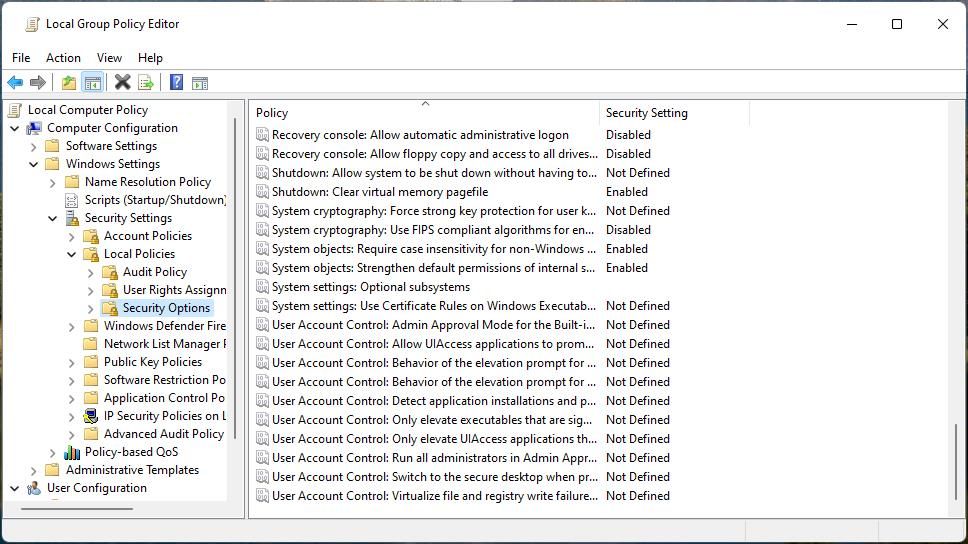This screenshot has height=544, width=968.
Task: Select the Security Options tree item
Action: [x=166, y=308]
